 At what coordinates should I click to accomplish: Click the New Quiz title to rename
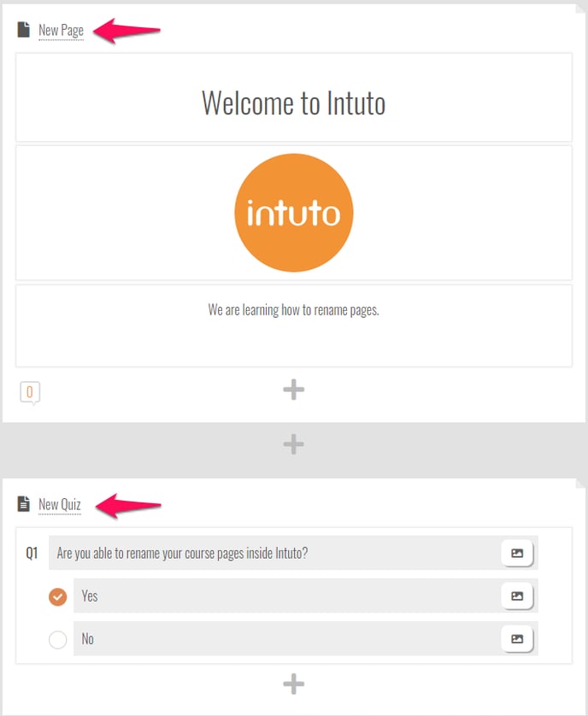point(60,505)
